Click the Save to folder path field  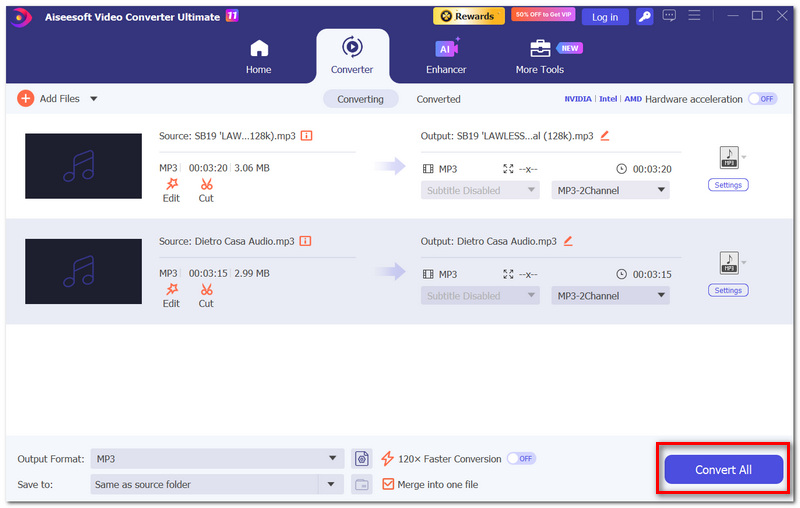[204, 485]
